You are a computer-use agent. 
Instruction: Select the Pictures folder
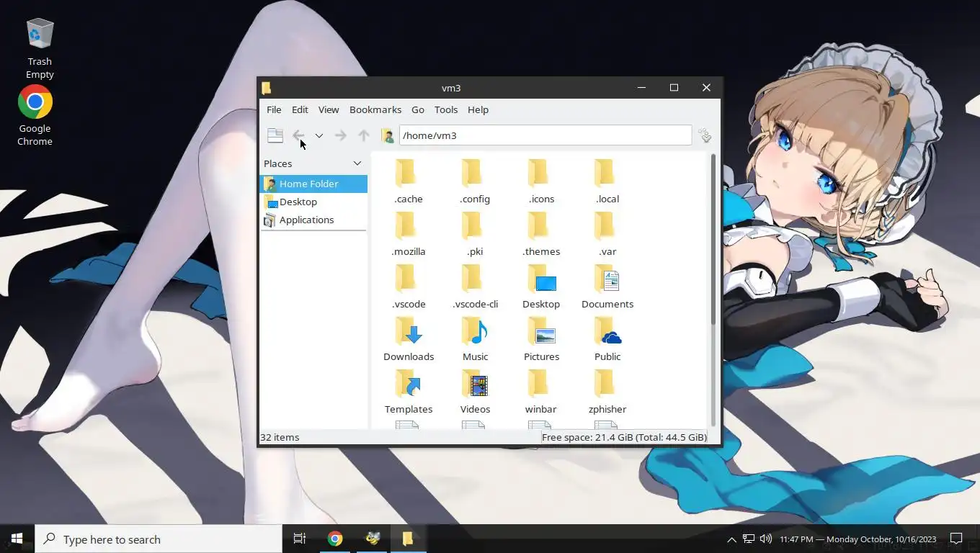[541, 339]
